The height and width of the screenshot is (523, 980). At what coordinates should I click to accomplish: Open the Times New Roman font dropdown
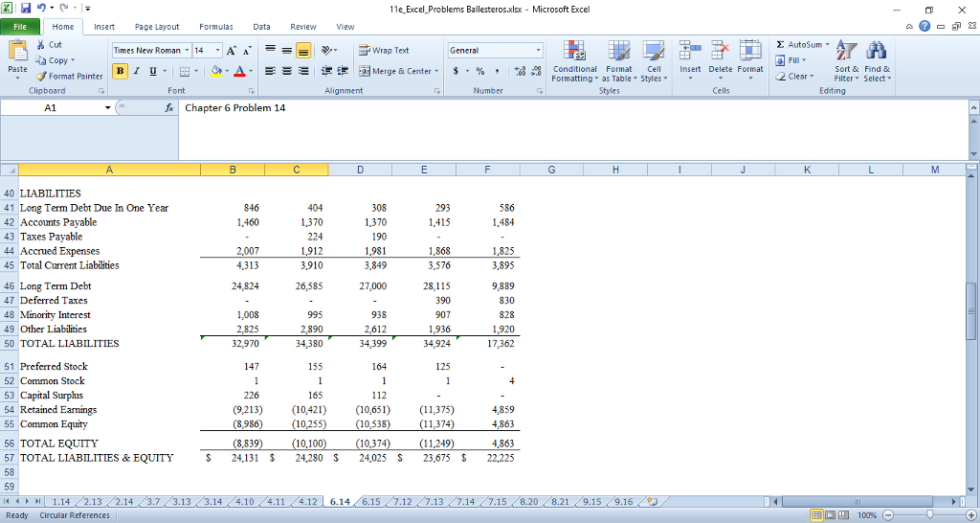[x=187, y=50]
